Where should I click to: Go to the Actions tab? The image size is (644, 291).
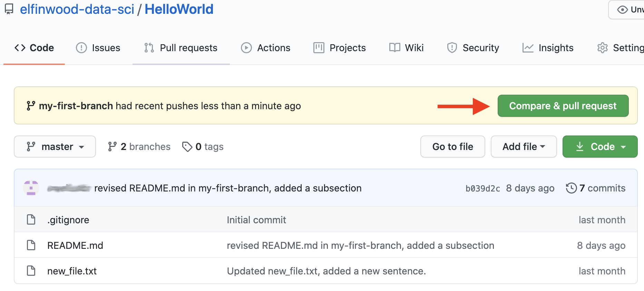tap(266, 48)
